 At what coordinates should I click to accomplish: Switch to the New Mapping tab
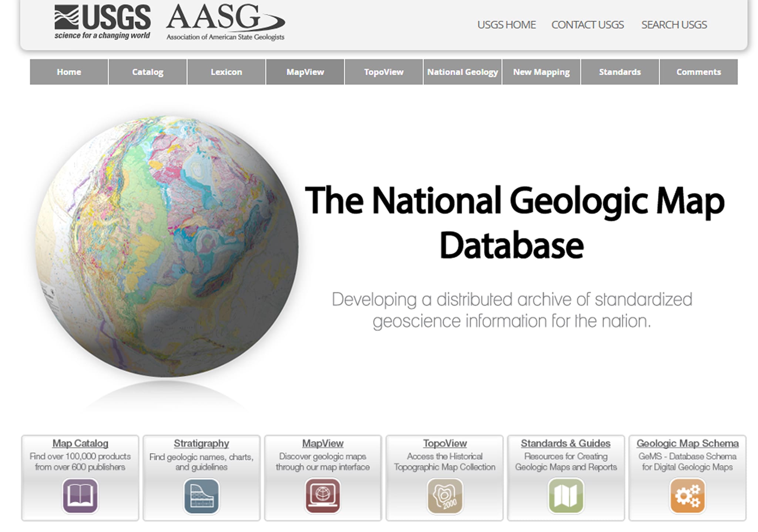pos(541,72)
